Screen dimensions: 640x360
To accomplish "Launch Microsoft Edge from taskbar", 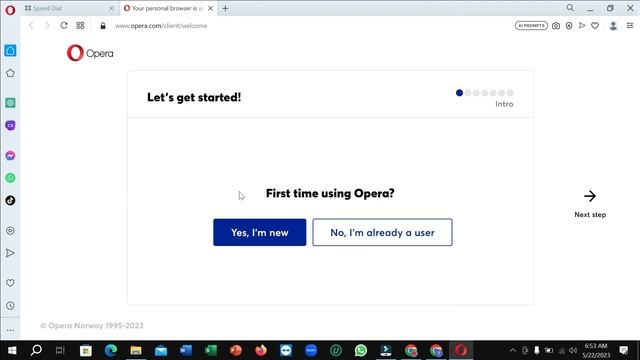I will coord(111,350).
